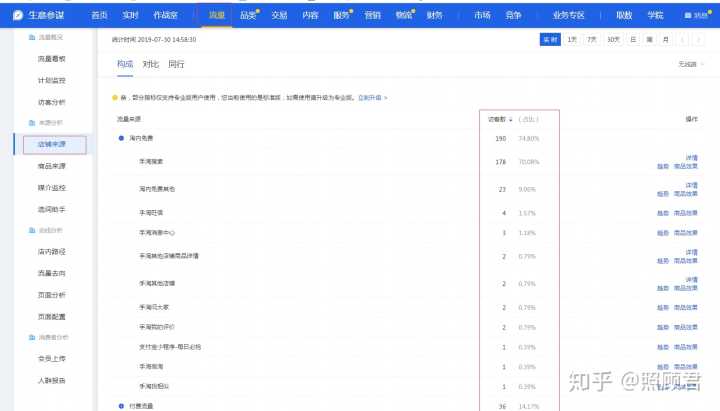Collapse the 淘内免费 traffic source group
This screenshot has height=411, width=720.
[x=122, y=138]
